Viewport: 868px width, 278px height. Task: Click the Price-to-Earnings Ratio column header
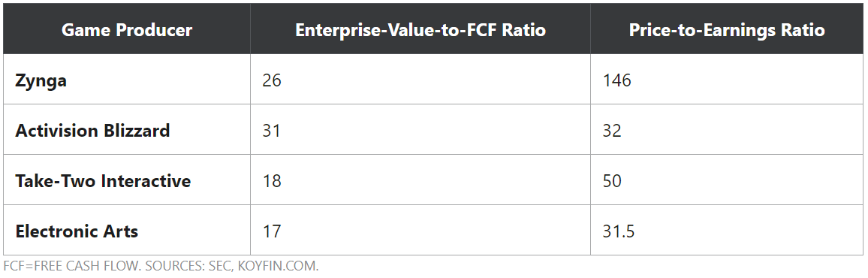[726, 30]
